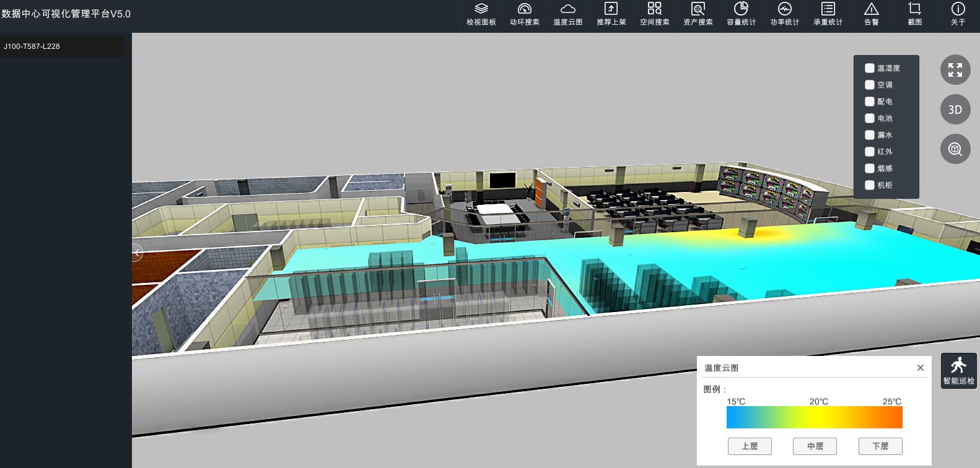
Task: Open 承重统计 list icon
Action: (x=828, y=9)
